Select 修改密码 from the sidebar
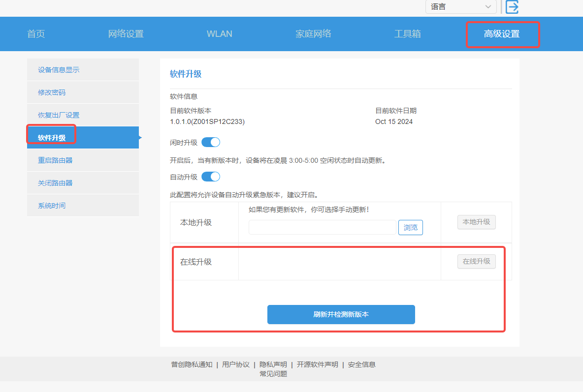 52,92
